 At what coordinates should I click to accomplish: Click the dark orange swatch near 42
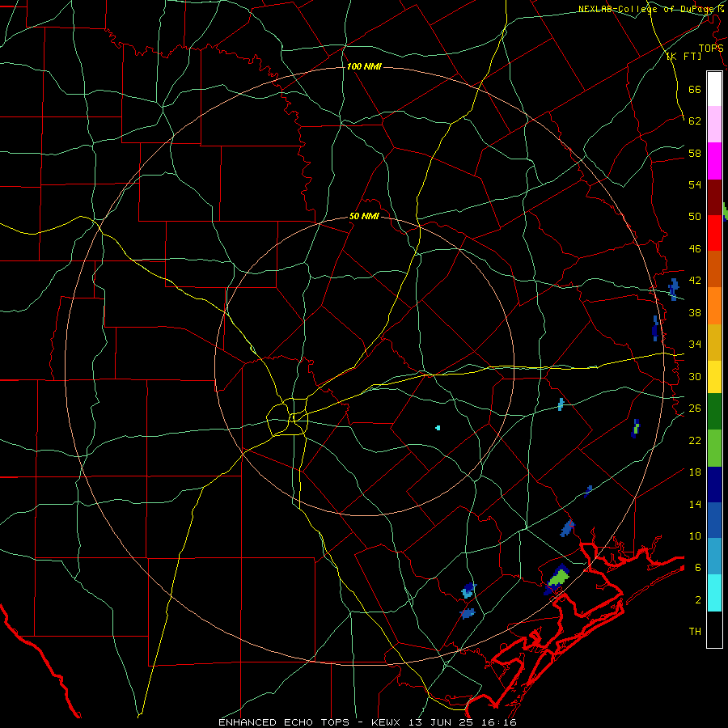714,269
